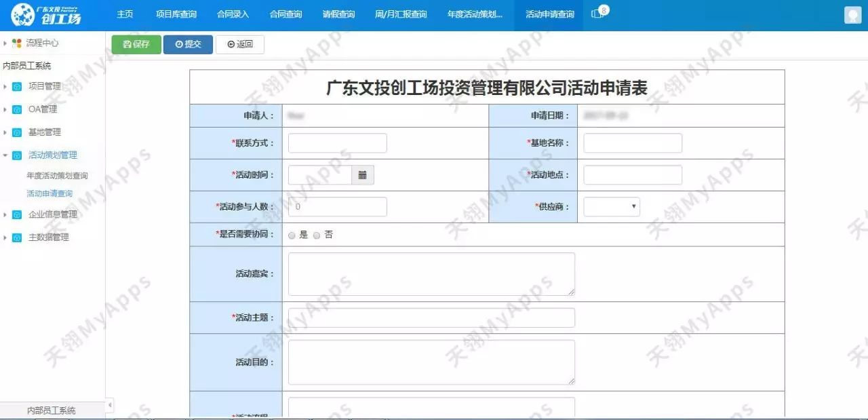This screenshot has width=868, height=420.
Task: Expand the 流程中心 tree arrow
Action: [x=5, y=43]
